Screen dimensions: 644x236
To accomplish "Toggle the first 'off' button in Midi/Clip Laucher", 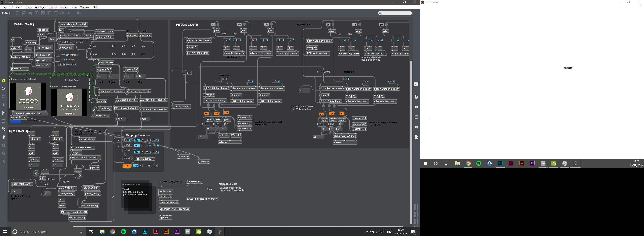I will coord(213,24).
